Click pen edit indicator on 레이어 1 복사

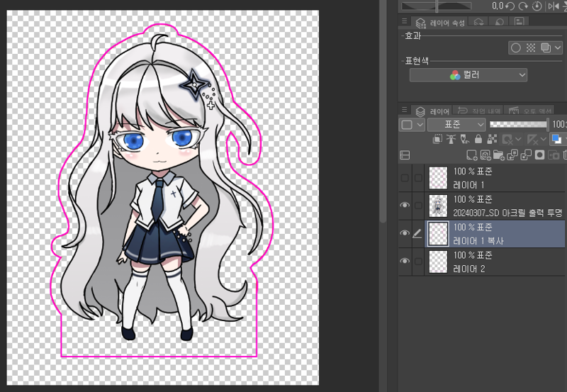pyautogui.click(x=417, y=234)
